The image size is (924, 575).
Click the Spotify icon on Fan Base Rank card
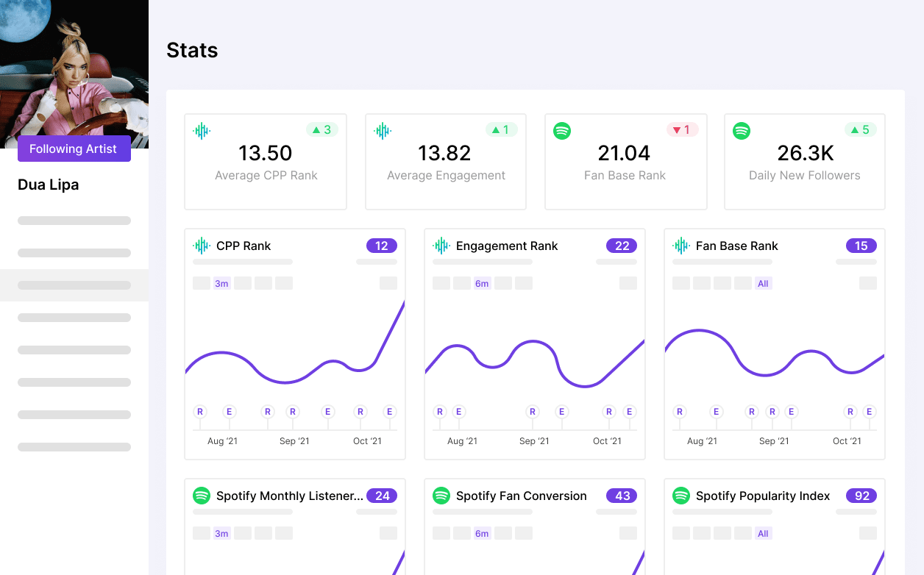[x=562, y=131]
